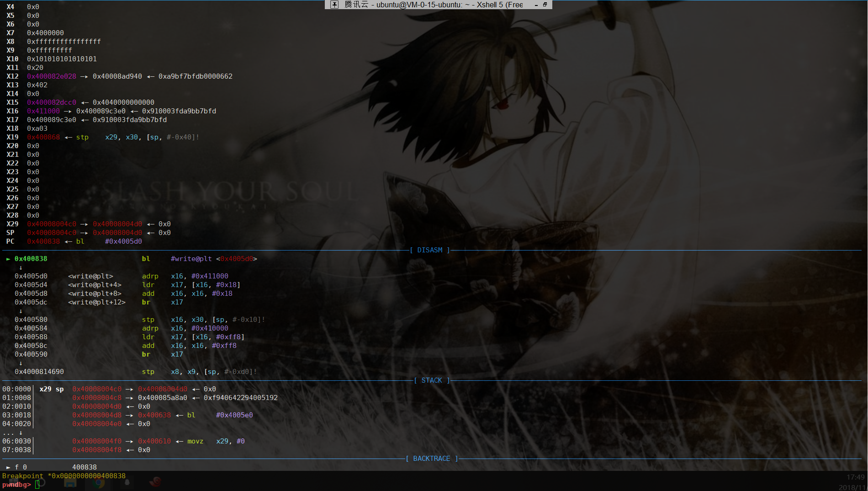The image size is (868, 491).
Task: Restore the Xshell window using the restore icon
Action: click(545, 5)
